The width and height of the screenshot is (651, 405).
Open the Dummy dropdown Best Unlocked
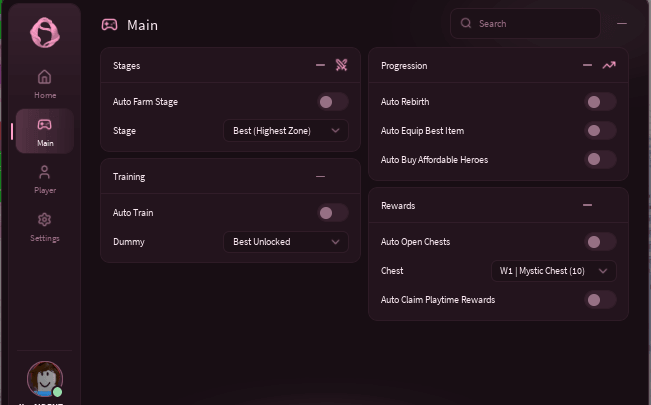tap(286, 242)
